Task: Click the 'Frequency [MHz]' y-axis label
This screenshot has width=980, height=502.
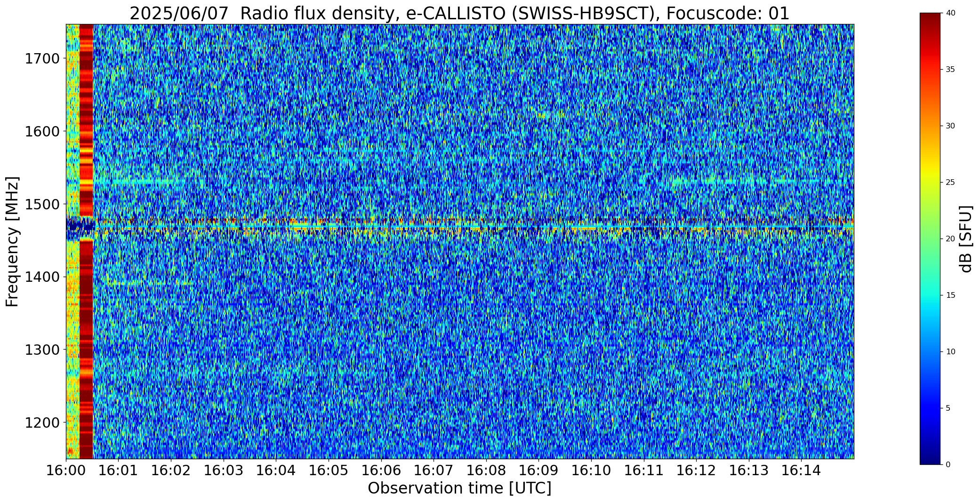Action: 13,241
